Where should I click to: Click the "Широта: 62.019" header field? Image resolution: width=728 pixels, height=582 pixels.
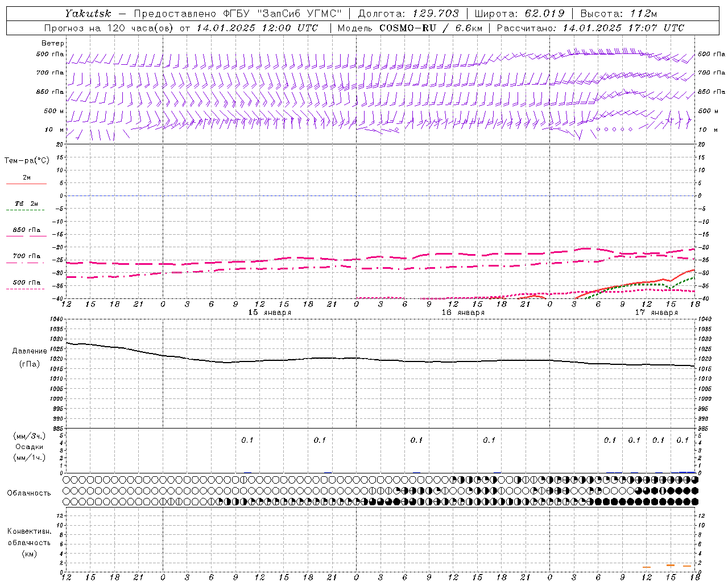(x=519, y=13)
